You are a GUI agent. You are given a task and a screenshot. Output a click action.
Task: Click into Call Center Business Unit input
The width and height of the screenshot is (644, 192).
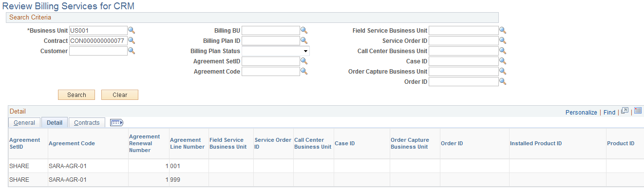(464, 51)
